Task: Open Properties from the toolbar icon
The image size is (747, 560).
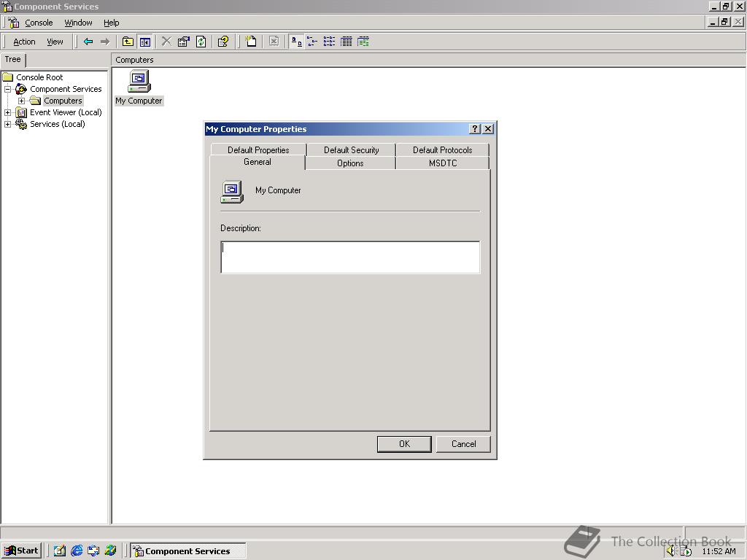Action: (183, 42)
